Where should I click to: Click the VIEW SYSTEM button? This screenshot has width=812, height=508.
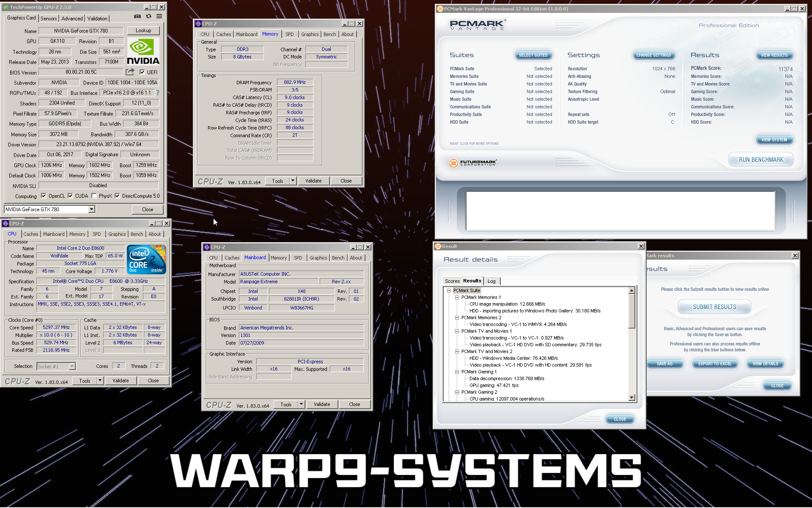point(774,140)
